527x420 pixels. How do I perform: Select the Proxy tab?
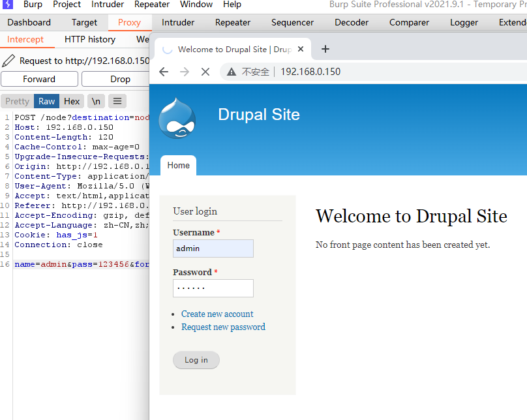coord(129,23)
